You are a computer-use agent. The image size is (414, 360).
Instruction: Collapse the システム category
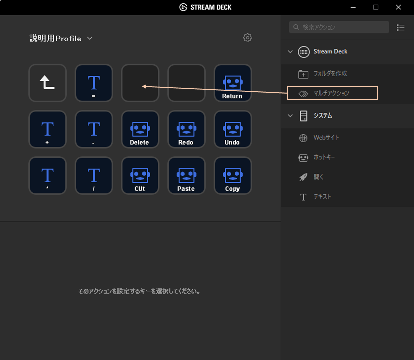coord(290,116)
